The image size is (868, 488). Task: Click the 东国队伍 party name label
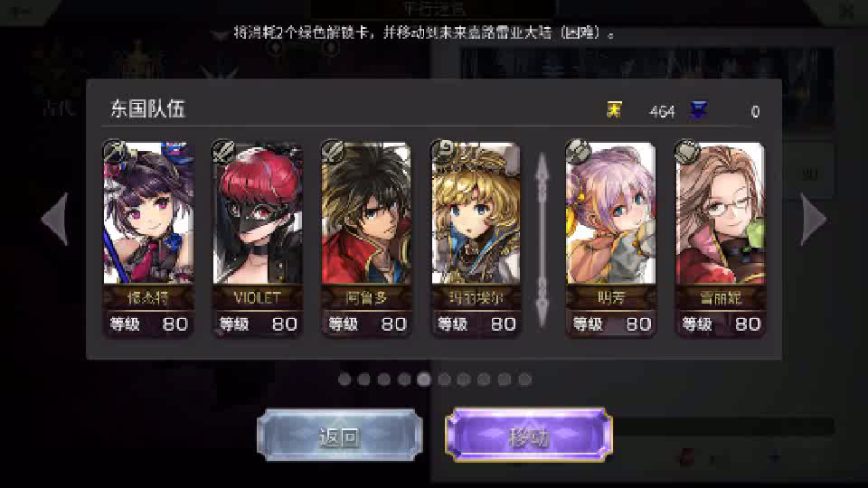[147, 109]
